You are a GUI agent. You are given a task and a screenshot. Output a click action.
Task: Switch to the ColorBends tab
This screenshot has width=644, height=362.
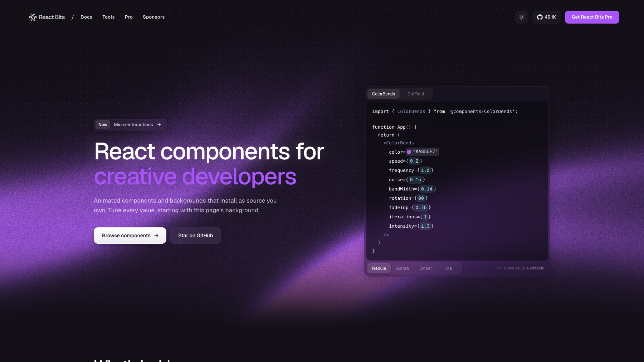(384, 94)
